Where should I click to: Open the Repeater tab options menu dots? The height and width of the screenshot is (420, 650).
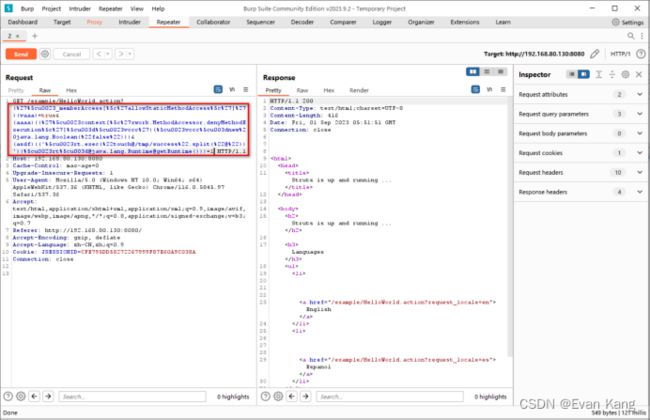[642, 36]
